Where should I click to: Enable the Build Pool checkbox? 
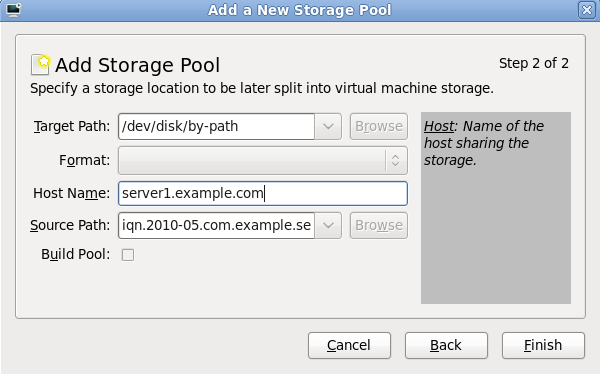[128, 255]
